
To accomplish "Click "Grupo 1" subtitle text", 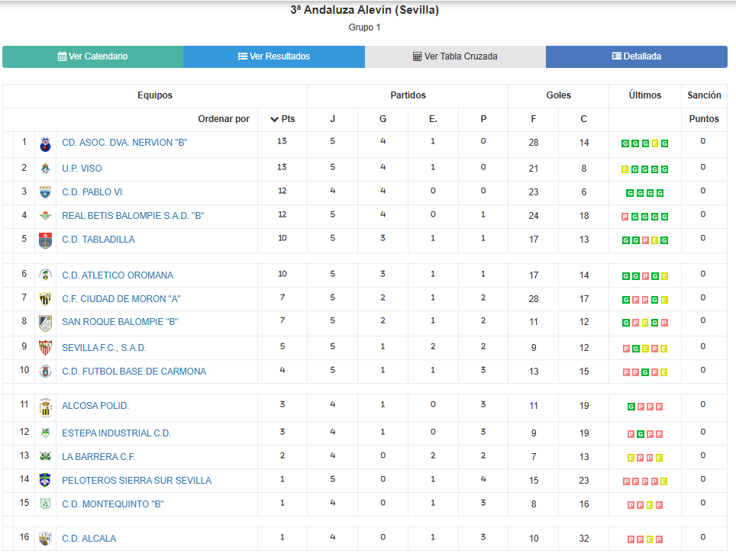I will point(365,27).
